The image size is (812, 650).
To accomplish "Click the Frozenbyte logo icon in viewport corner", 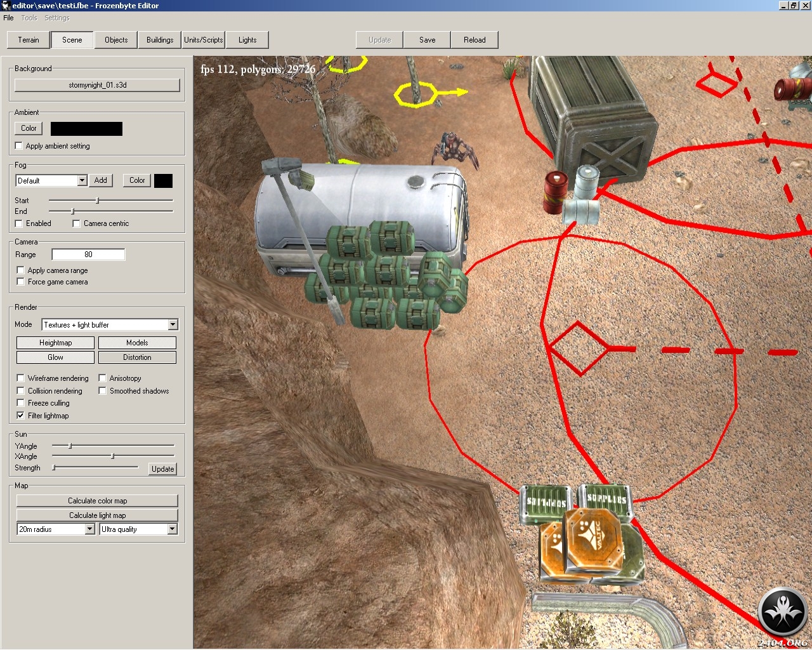I will (783, 612).
